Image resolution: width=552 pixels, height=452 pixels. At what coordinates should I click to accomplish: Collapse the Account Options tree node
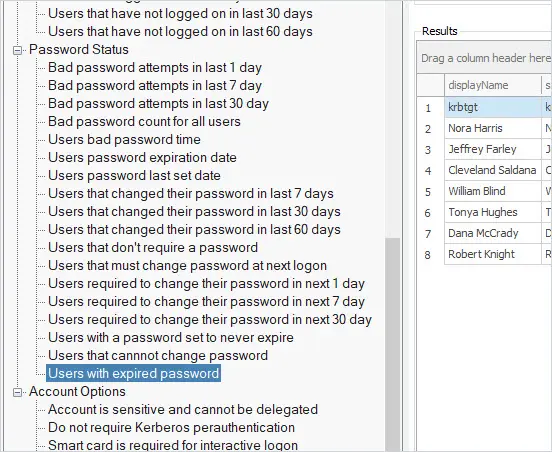click(x=17, y=393)
